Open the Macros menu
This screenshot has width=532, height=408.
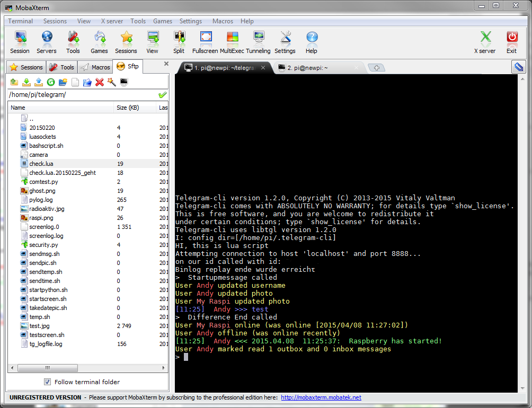coord(223,21)
